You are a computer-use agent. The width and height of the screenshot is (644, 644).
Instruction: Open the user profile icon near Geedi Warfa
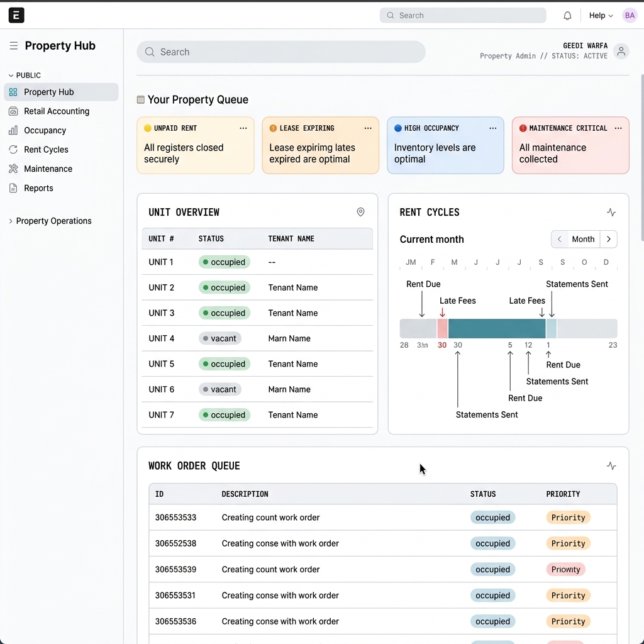[x=621, y=52]
